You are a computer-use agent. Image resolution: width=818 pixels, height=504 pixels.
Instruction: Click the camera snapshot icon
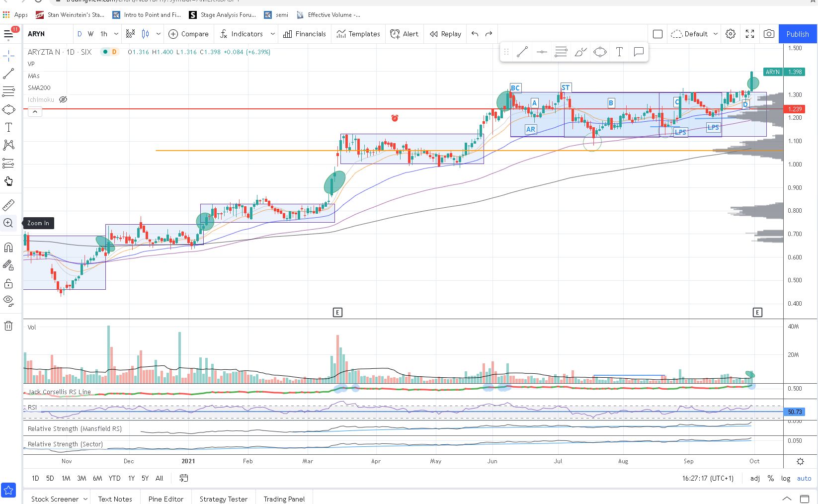coord(768,34)
